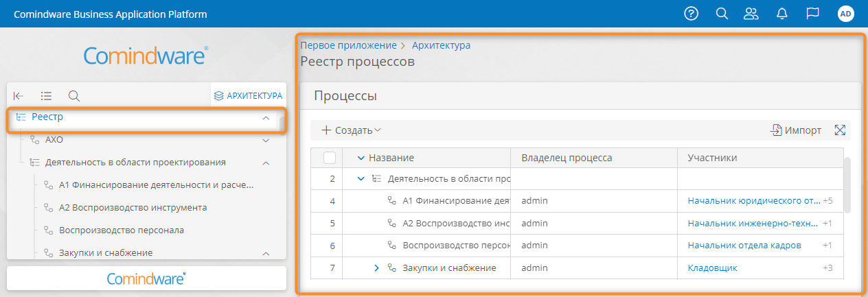Open Начальник отдела кадров link

[x=744, y=246]
